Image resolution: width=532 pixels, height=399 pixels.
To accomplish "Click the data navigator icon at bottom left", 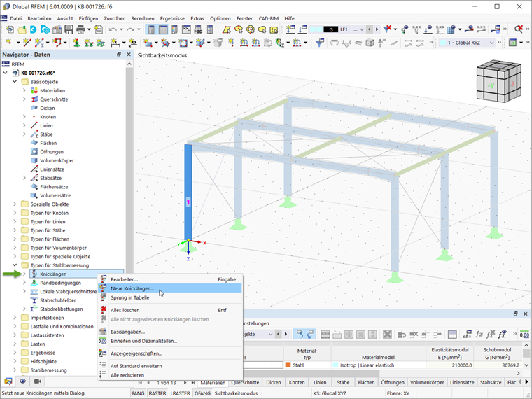I will pos(8,381).
